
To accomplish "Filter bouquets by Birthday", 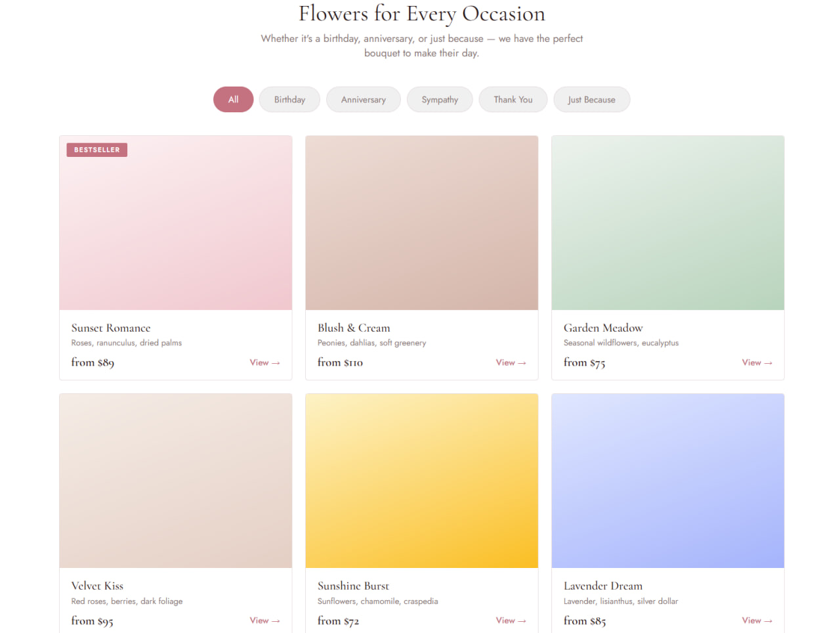I will 289,100.
